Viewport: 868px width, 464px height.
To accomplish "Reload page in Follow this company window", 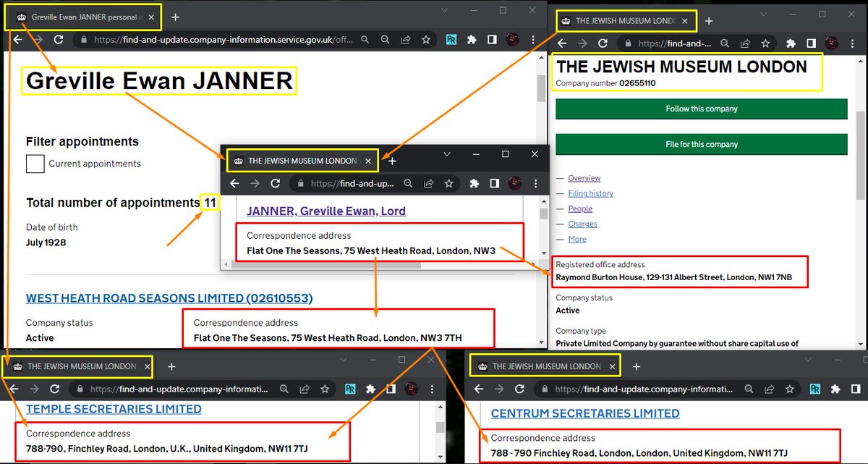I will point(603,43).
